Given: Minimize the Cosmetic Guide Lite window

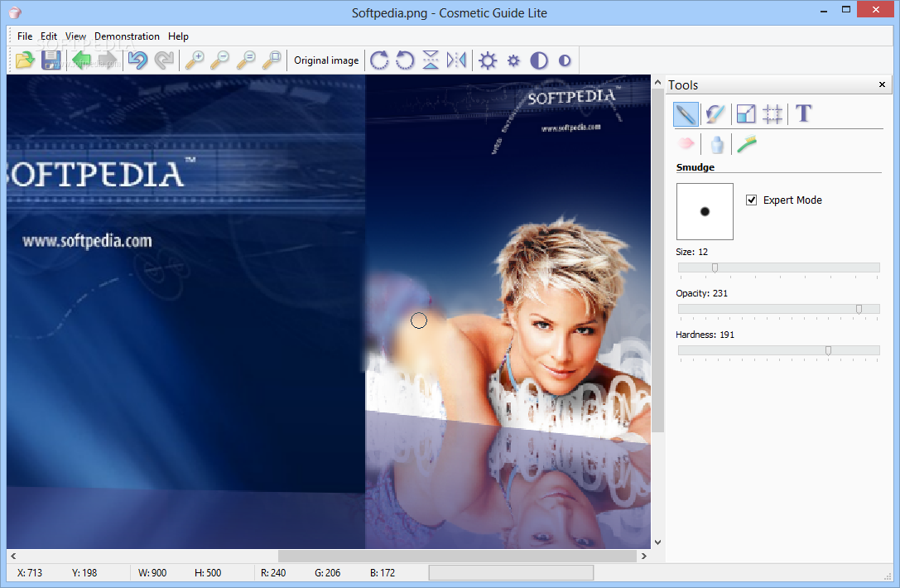Looking at the screenshot, I should click(x=824, y=10).
